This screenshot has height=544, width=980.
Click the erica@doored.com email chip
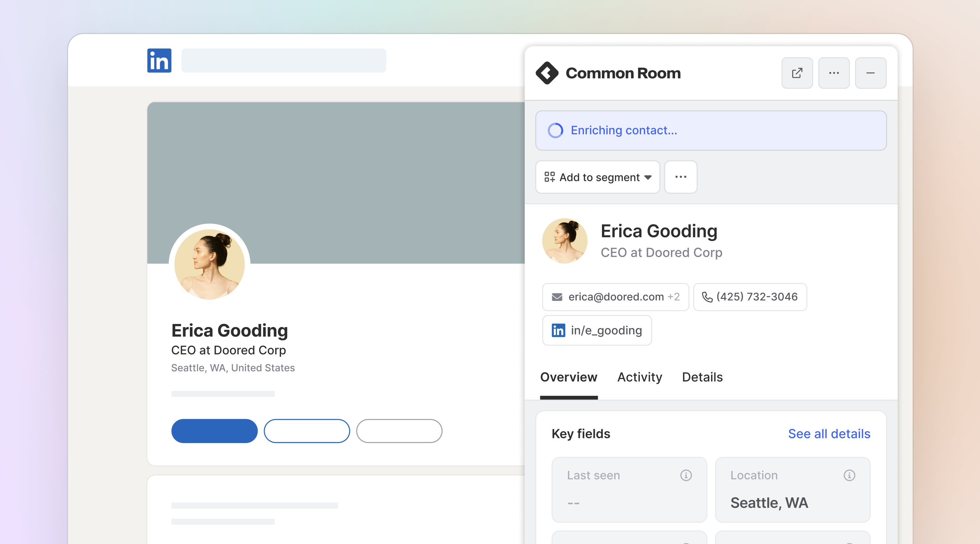coord(615,297)
